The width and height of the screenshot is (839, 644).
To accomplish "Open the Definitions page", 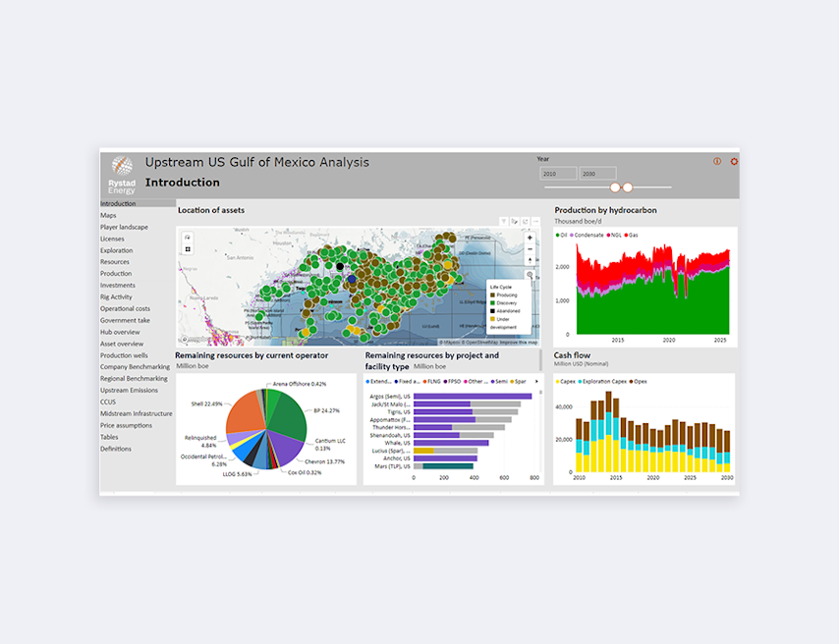I will click(x=116, y=449).
